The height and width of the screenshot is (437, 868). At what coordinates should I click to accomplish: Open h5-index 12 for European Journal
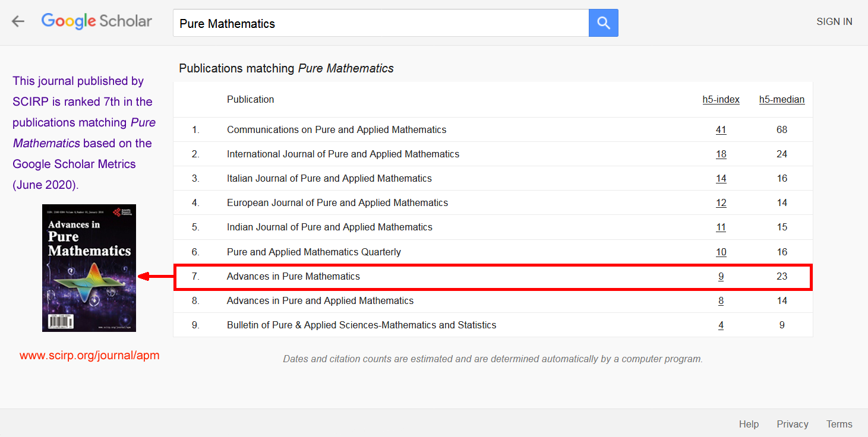coord(721,203)
